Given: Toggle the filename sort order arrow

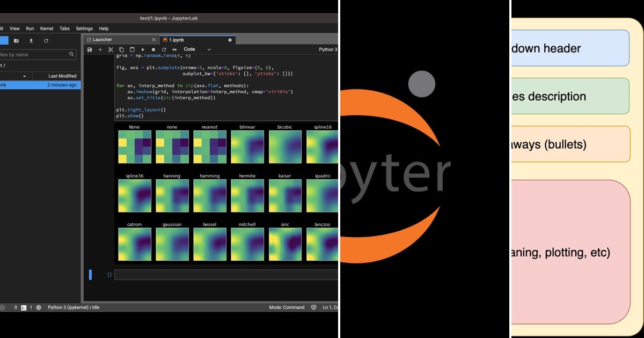Looking at the screenshot, I should 24,76.
